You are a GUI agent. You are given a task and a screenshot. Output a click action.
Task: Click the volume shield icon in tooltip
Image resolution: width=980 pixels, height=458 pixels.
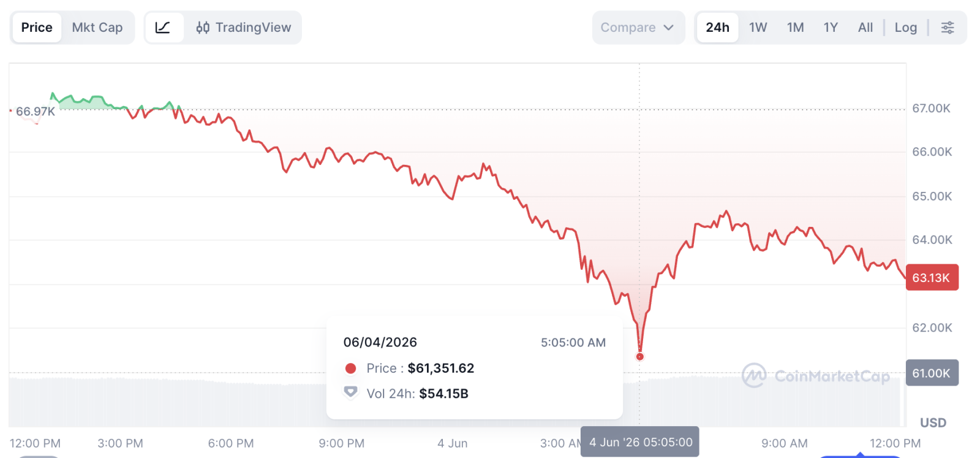pos(350,392)
